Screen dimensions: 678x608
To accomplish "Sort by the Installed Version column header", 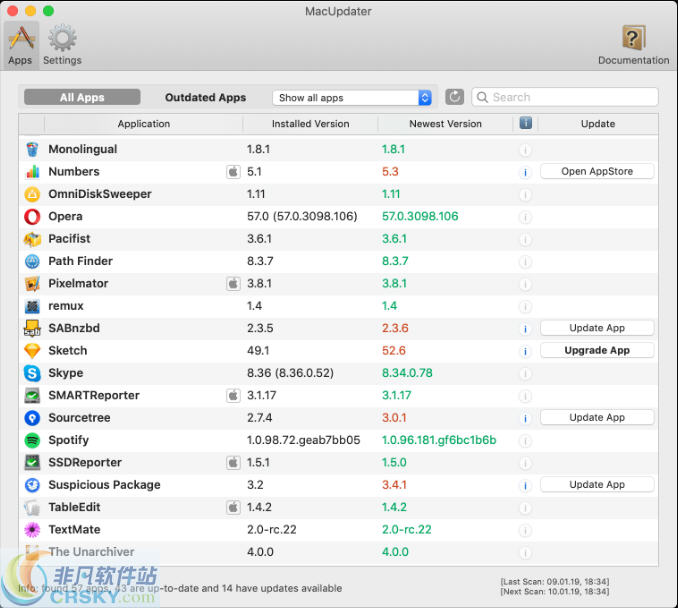I will point(310,124).
